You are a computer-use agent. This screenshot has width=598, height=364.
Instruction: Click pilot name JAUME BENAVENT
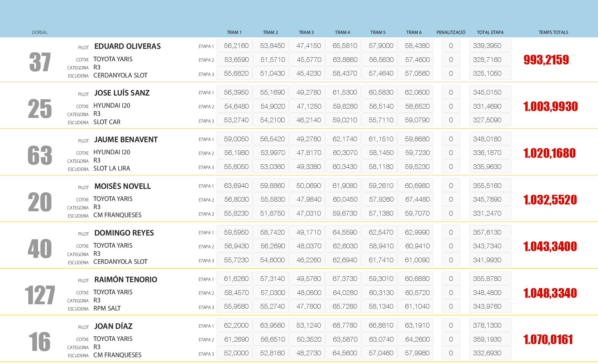pos(126,140)
